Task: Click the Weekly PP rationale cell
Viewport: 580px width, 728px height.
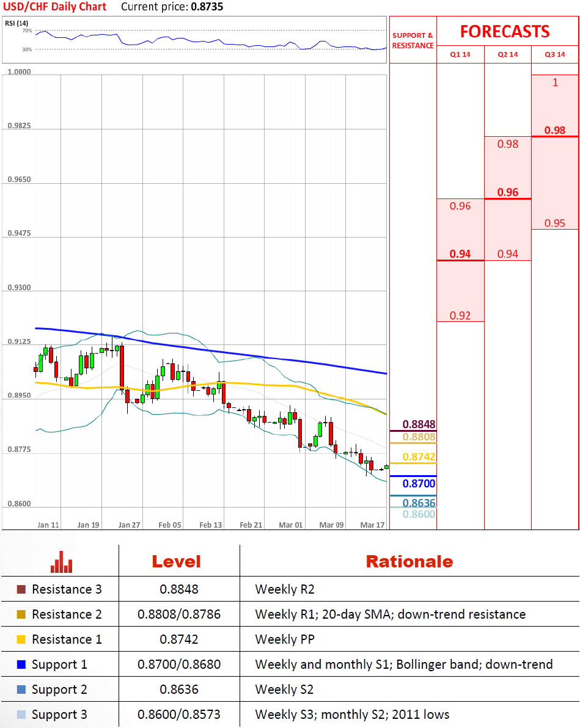Action: [x=285, y=639]
